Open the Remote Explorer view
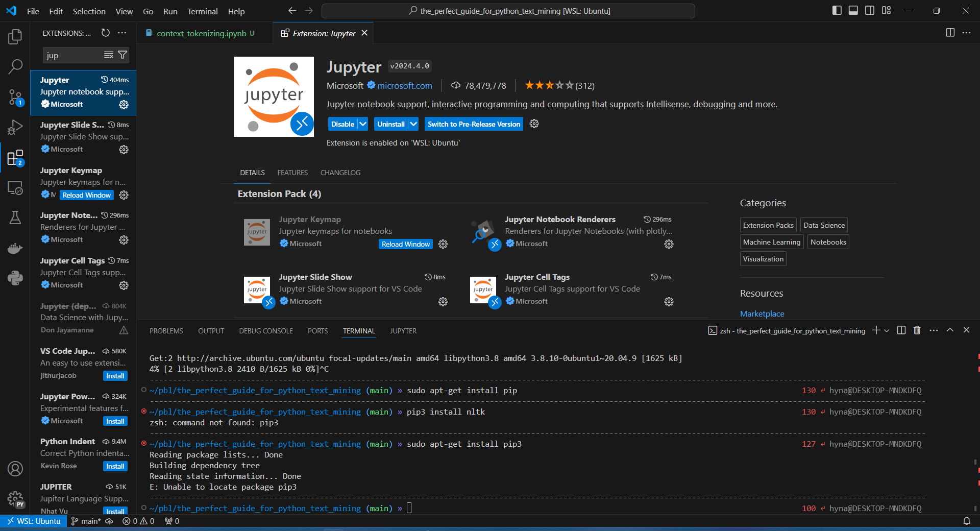 point(15,187)
